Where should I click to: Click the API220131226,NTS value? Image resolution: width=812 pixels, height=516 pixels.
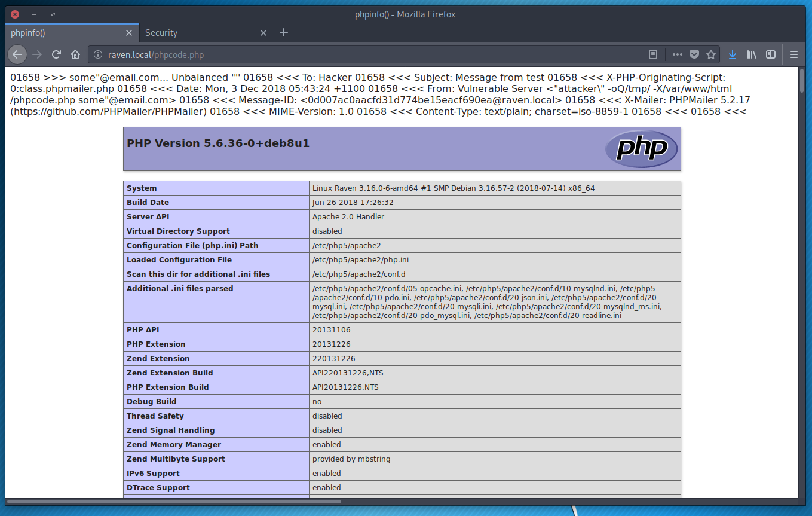348,373
